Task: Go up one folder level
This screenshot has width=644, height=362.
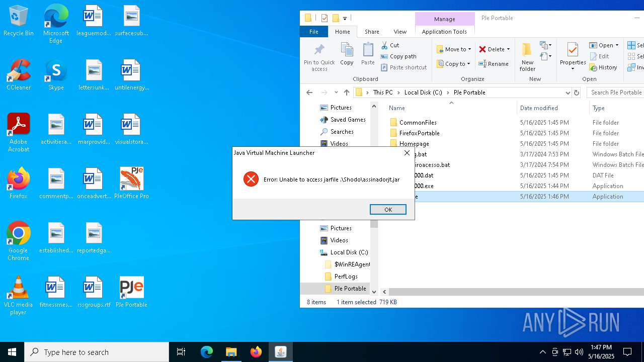Action: 347,93
